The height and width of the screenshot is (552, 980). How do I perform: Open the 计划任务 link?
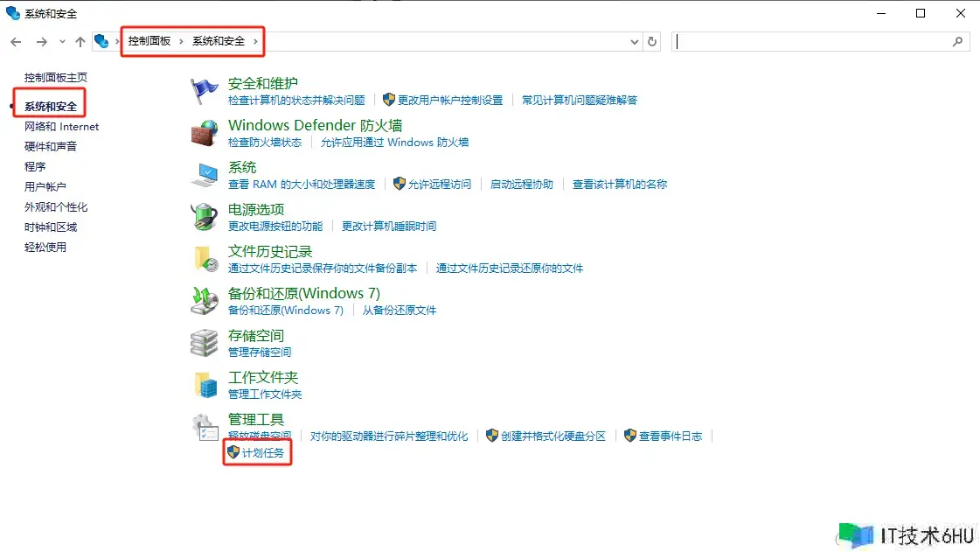262,452
